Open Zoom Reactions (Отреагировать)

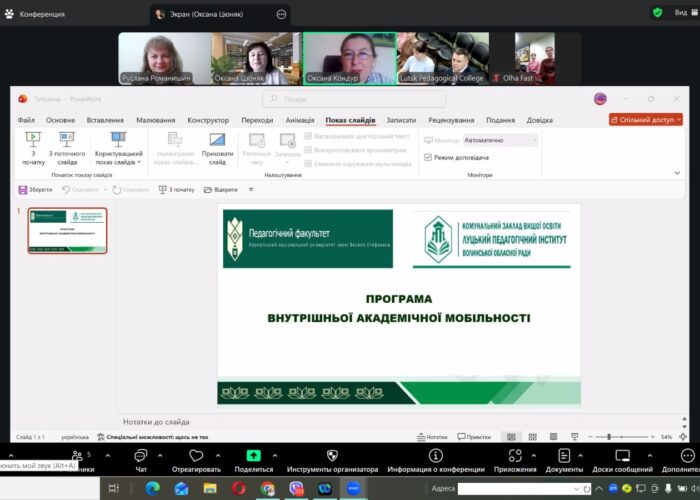click(x=196, y=458)
